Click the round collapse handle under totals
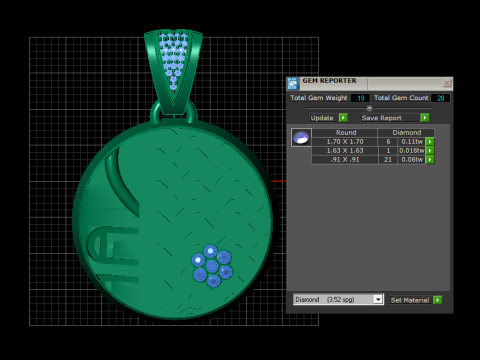 [369, 108]
